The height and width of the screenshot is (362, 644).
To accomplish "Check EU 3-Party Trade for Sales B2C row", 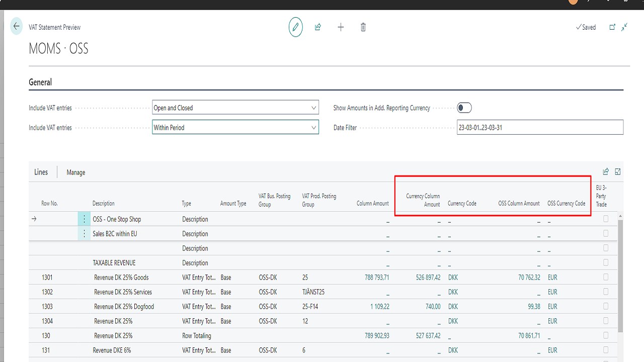I will pyautogui.click(x=606, y=233).
